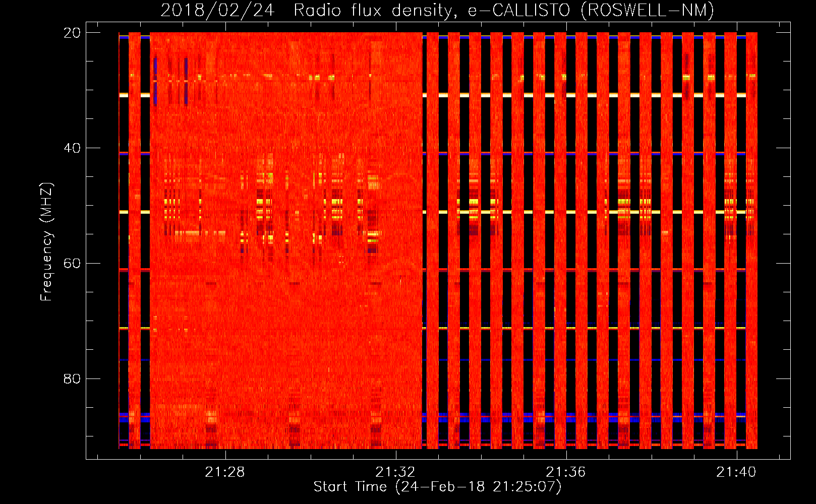This screenshot has width=816, height=504.
Task: Select the 21:36 time tick label
Action: 566,472
